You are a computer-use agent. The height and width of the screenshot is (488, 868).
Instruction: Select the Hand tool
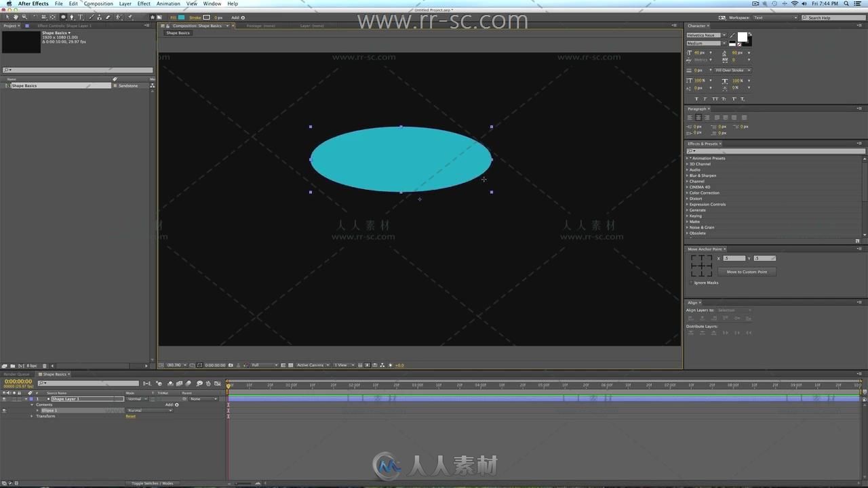[x=16, y=17]
